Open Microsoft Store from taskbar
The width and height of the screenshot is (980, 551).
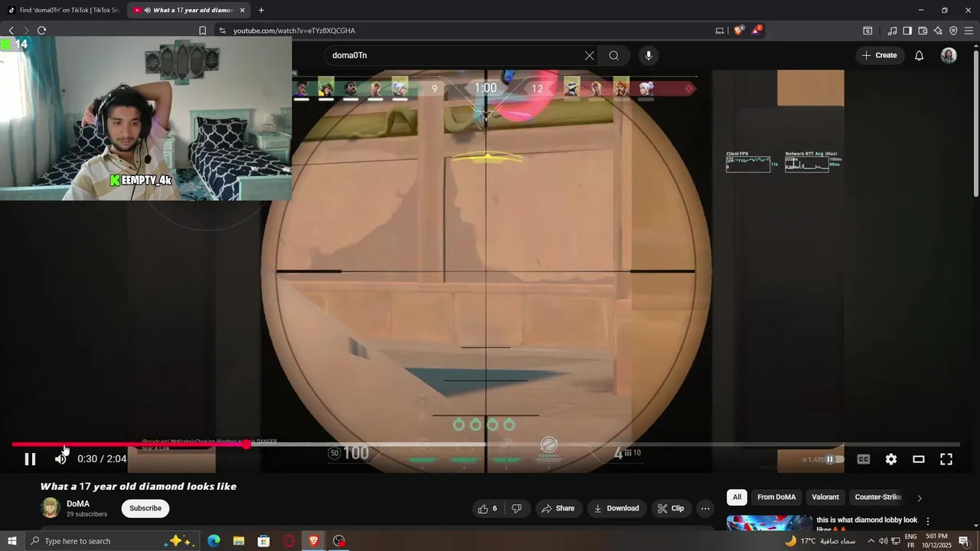[x=263, y=541]
